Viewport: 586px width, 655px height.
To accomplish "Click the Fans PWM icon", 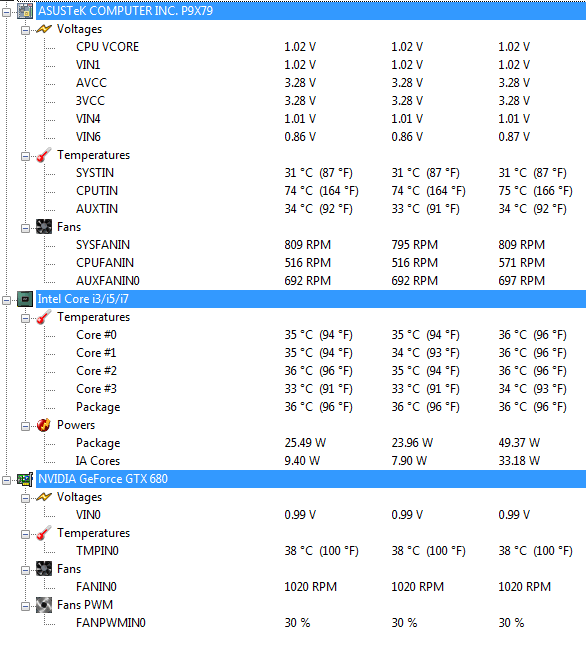I will [44, 605].
